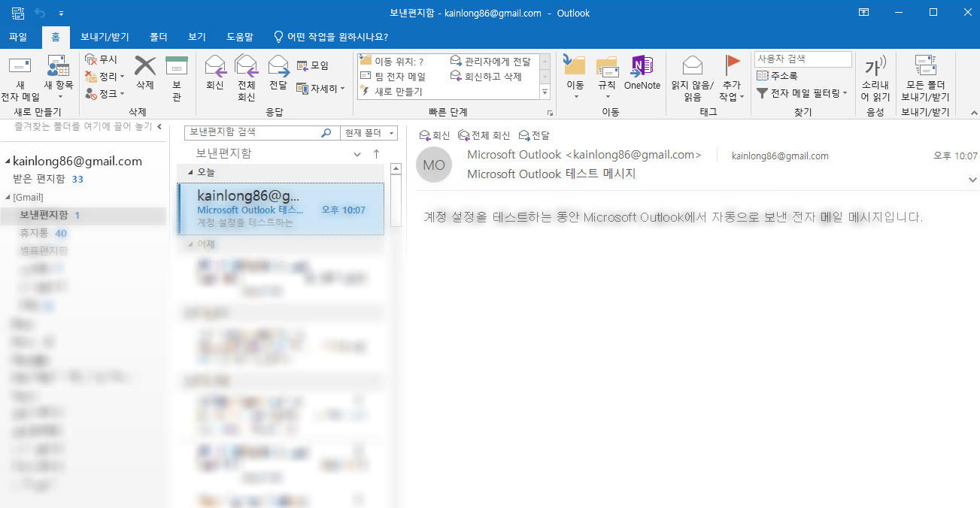
Task: Collapse the [Gmail] folder group
Action: [8, 198]
